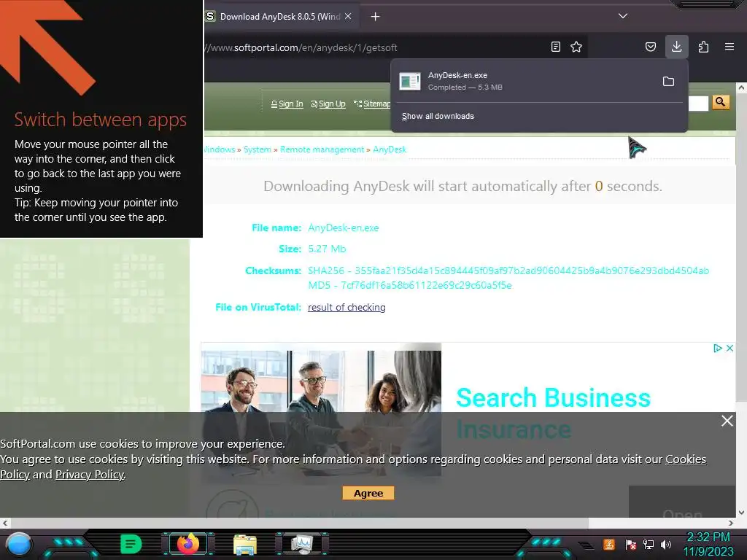Open the system monitor taskbar icon
The height and width of the screenshot is (560, 747).
tap(302, 544)
